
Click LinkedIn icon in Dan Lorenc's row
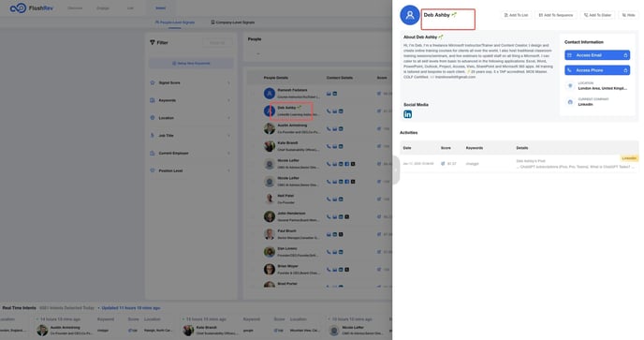(341, 252)
